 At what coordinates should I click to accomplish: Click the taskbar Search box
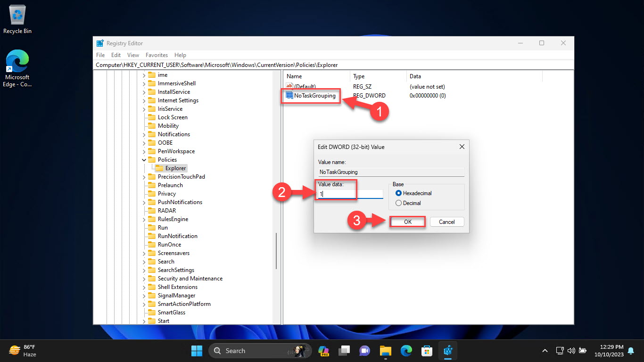point(261,351)
